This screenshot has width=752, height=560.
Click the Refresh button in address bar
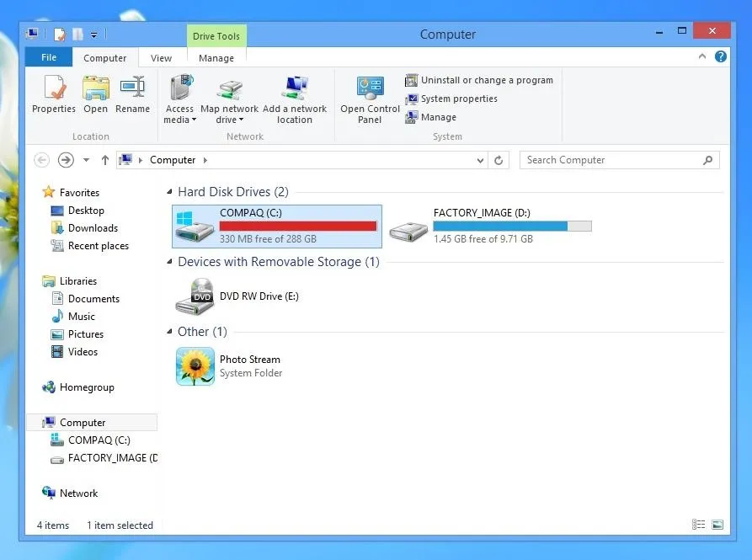[499, 160]
